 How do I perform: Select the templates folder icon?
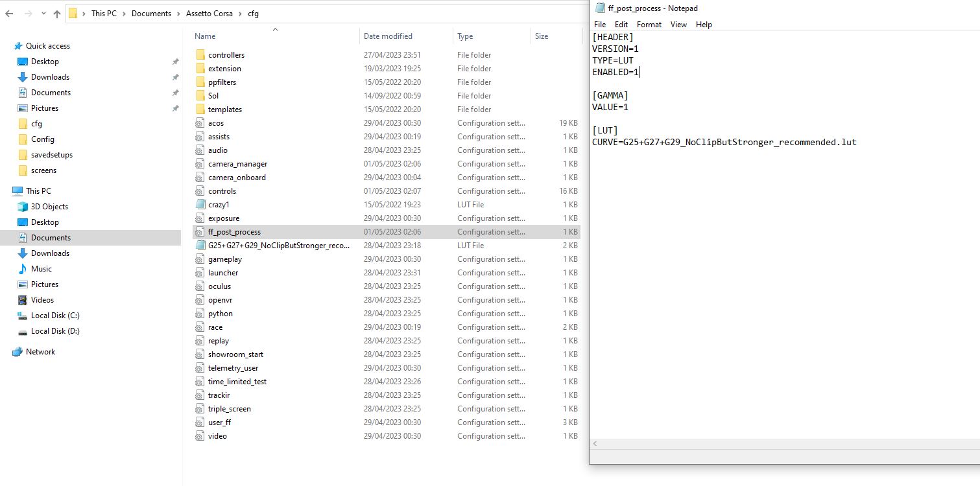pyautogui.click(x=200, y=110)
